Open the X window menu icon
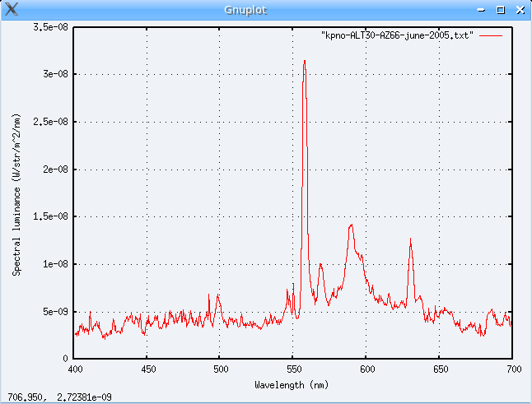 tap(10, 10)
